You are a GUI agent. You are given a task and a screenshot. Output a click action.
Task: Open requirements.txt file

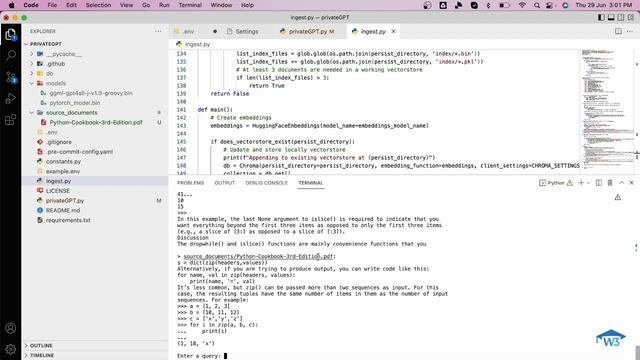tap(68, 220)
